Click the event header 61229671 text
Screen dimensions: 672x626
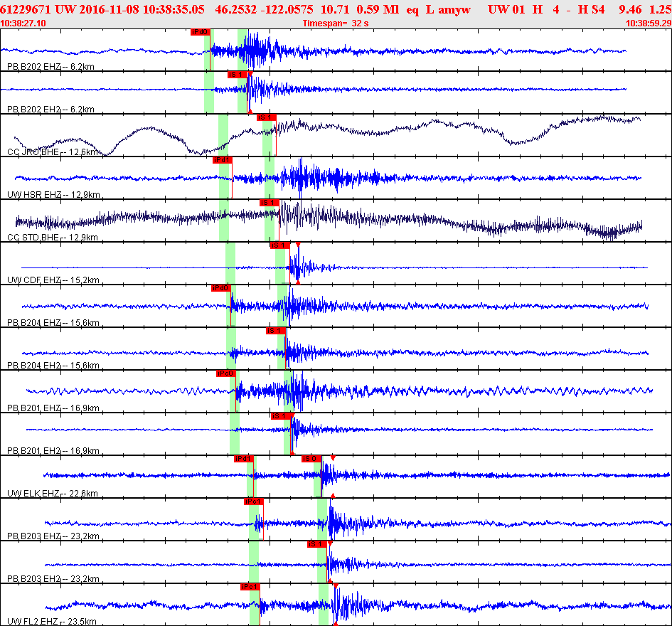point(26,9)
